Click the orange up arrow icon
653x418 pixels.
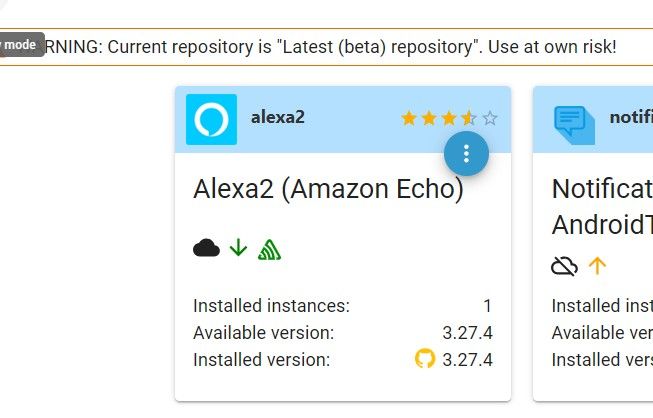tap(597, 266)
